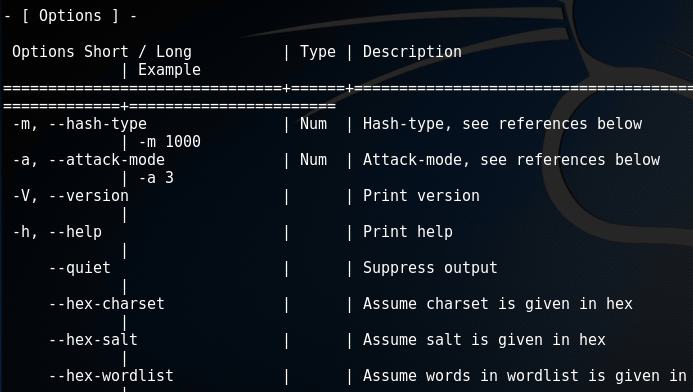This screenshot has width=693, height=392.
Task: Click the '--hex-wordlist' option text
Action: [111, 376]
